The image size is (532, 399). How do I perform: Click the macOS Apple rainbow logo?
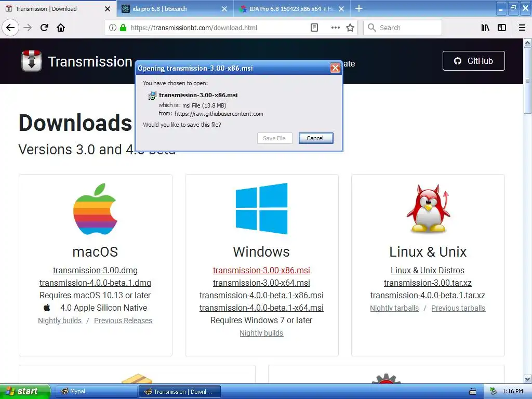point(96,209)
